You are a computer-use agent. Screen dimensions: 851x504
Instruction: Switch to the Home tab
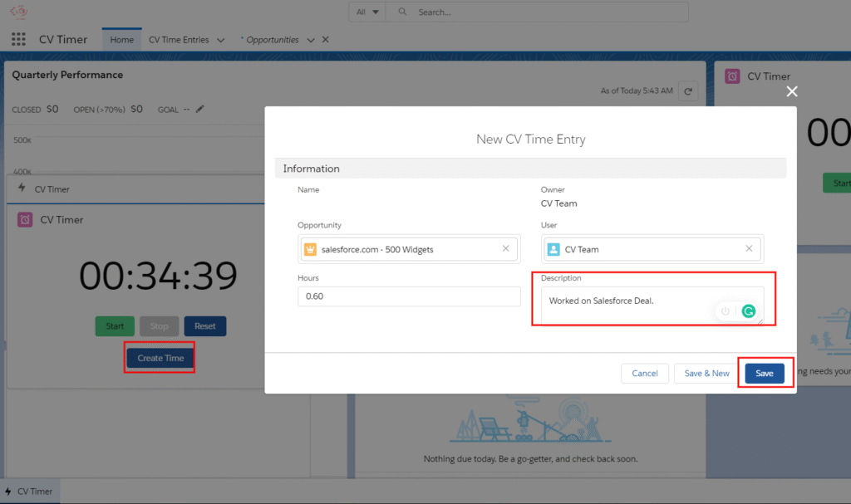coord(121,40)
